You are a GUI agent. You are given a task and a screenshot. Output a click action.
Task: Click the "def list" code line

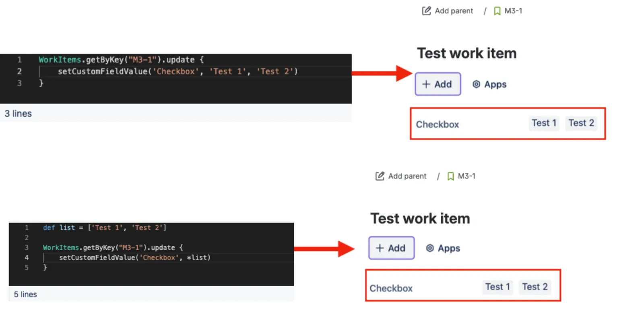[105, 228]
